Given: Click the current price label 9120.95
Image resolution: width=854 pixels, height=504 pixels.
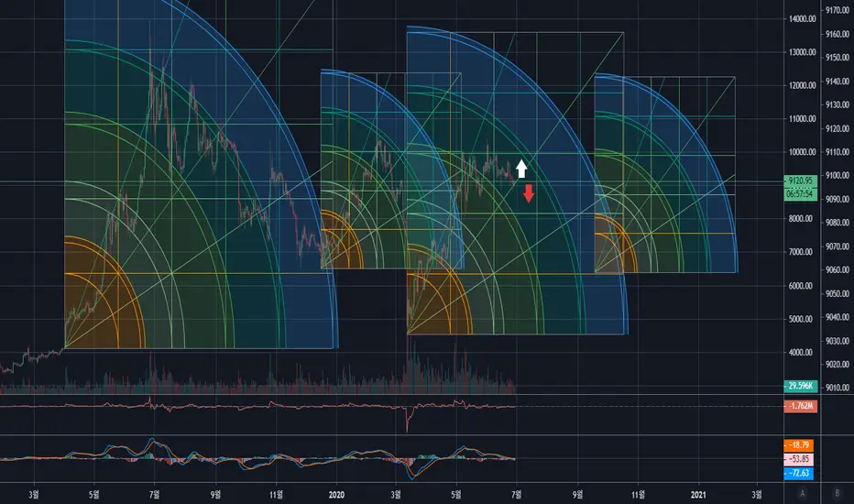Looking at the screenshot, I should coord(800,181).
